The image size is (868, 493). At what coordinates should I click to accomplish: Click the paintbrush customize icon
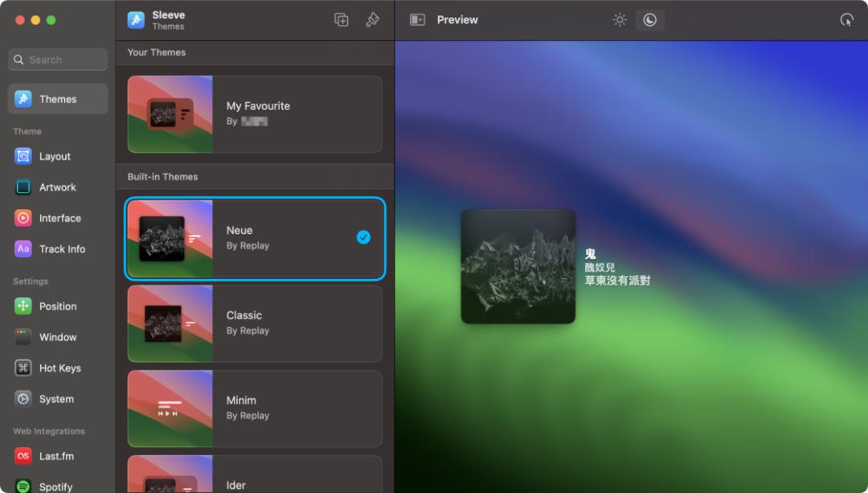pos(373,19)
